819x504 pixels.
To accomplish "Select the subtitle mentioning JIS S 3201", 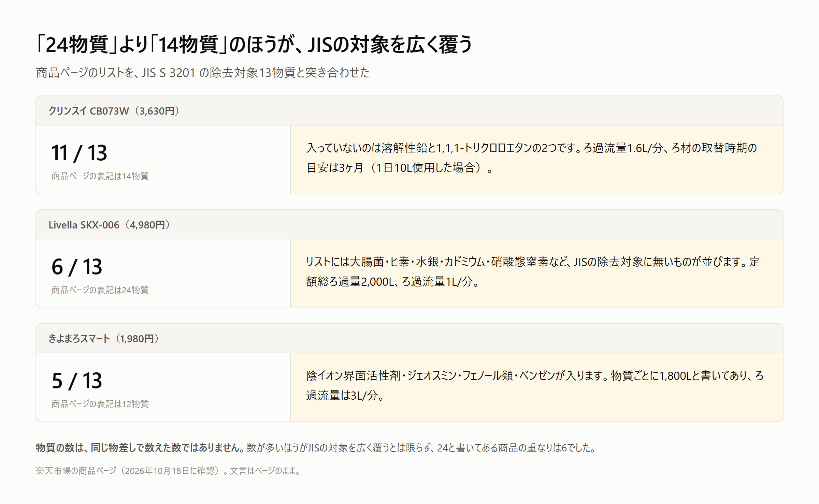I will 202,73.
